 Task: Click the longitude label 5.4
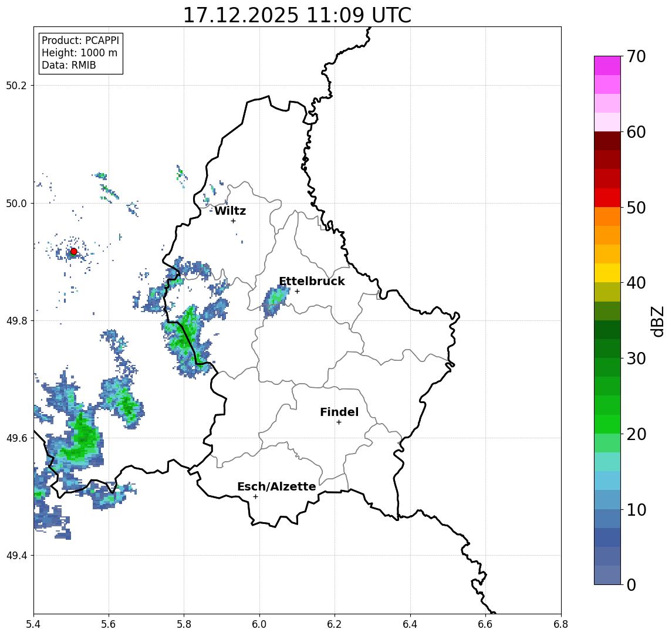pos(33,624)
